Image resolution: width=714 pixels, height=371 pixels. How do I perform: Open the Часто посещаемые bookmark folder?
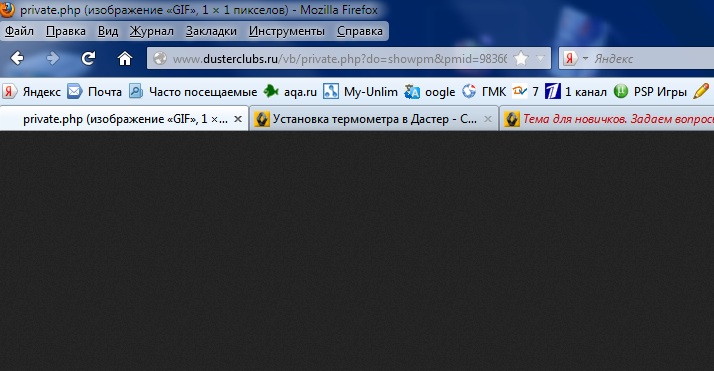(x=193, y=92)
